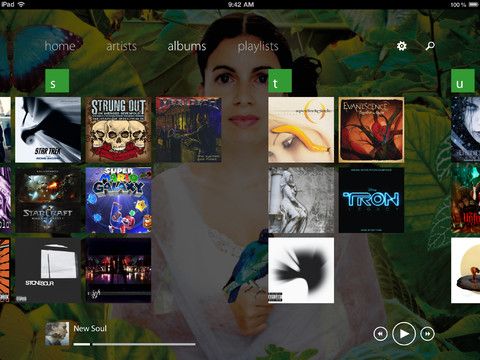Open the Stone Sour album cover
Screen dimensions: 480x360
tap(48, 270)
